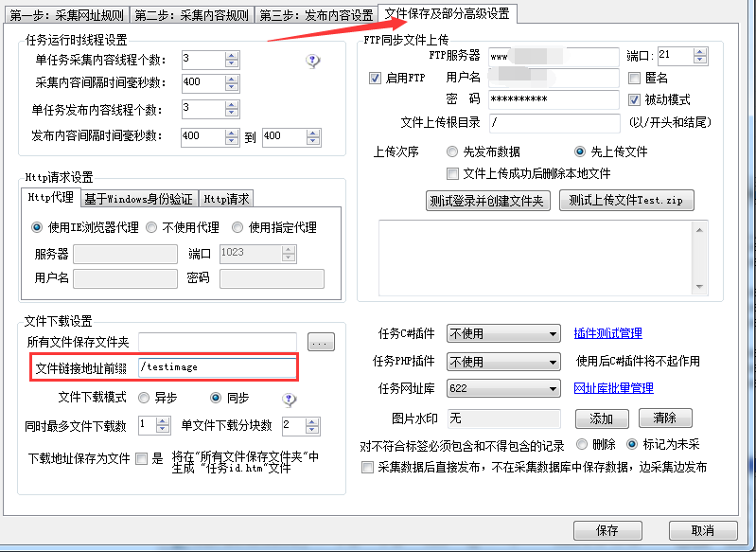Screen dimensions: 756x552
Task: Increase 单任务采集内容线程个数 spinner
Action: click(x=232, y=56)
